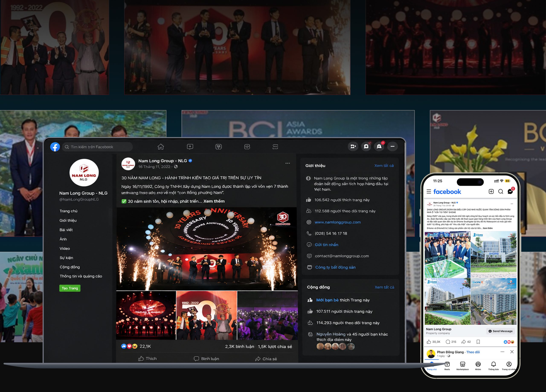Screen dimensions: 546x392
Task: Tap the like thumb icon beside 30,3K
Action: pyautogui.click(x=429, y=342)
